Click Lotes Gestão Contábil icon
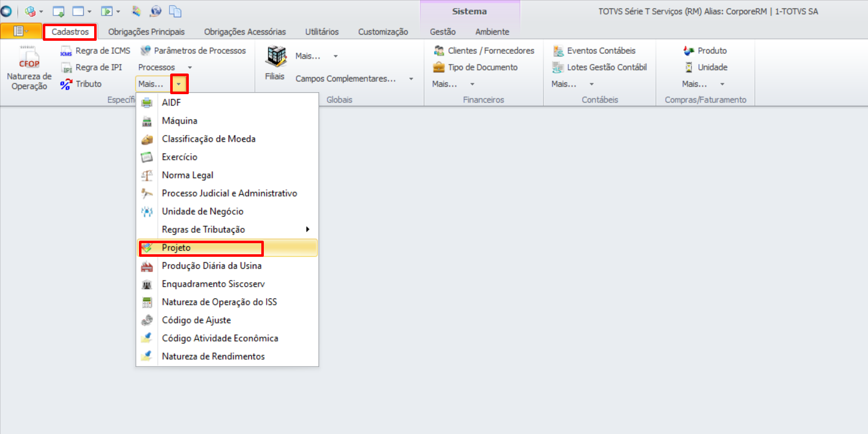The image size is (868, 434). coord(558,67)
